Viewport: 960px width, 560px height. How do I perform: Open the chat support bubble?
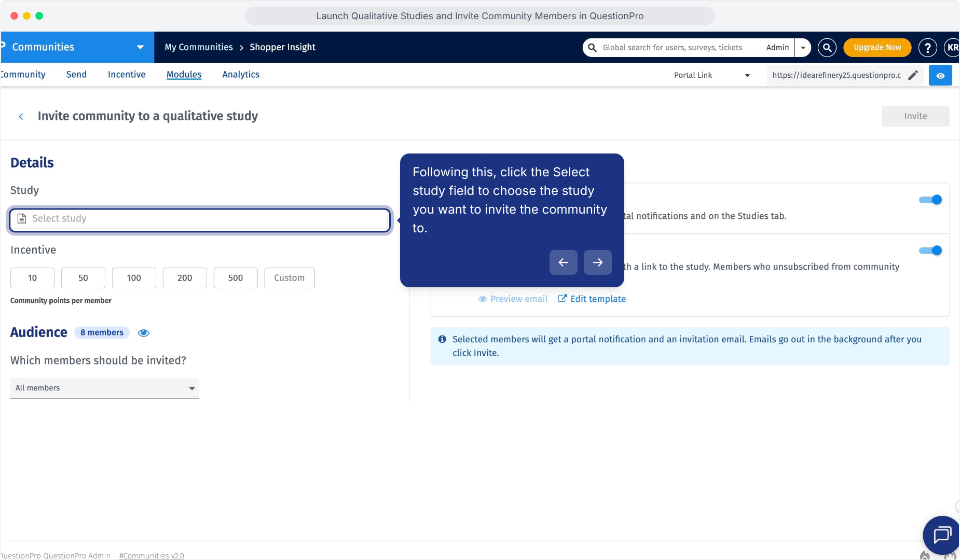[942, 535]
